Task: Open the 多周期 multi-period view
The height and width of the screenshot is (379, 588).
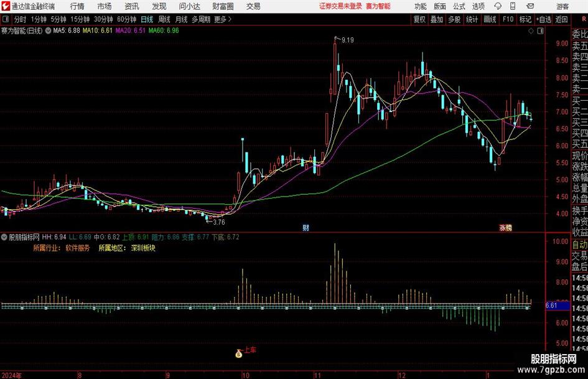Action: [201, 19]
